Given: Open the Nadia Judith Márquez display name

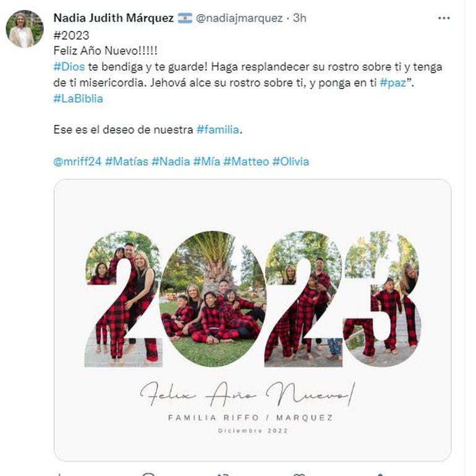Looking at the screenshot, I should click(x=114, y=19).
